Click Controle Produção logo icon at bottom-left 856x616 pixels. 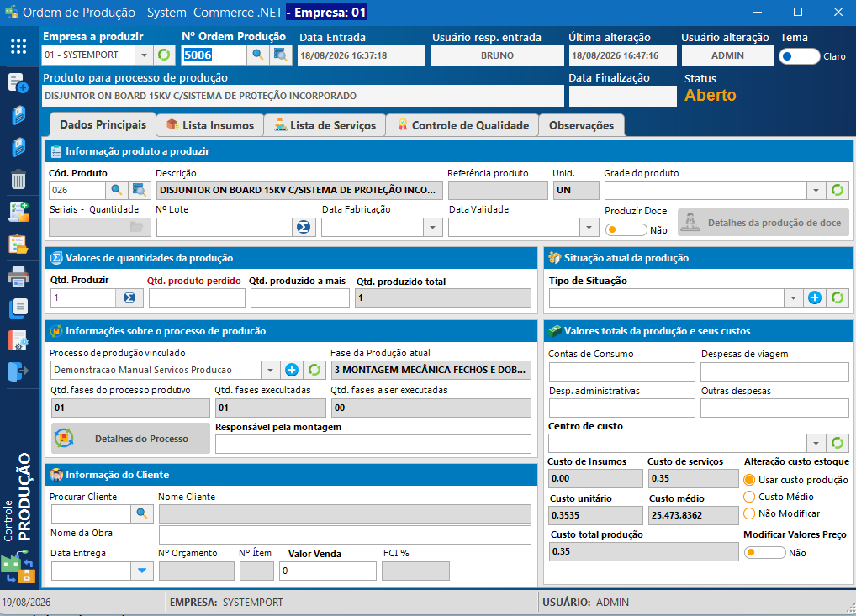[x=18, y=567]
